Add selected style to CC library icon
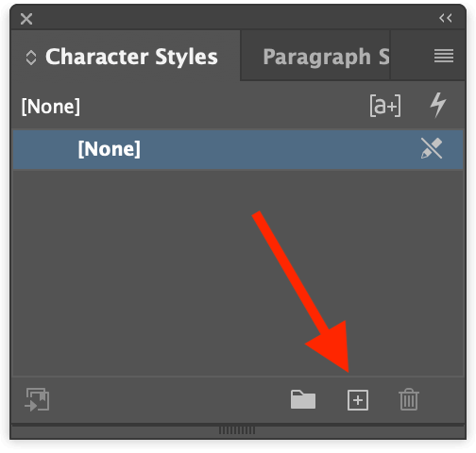 37,399
